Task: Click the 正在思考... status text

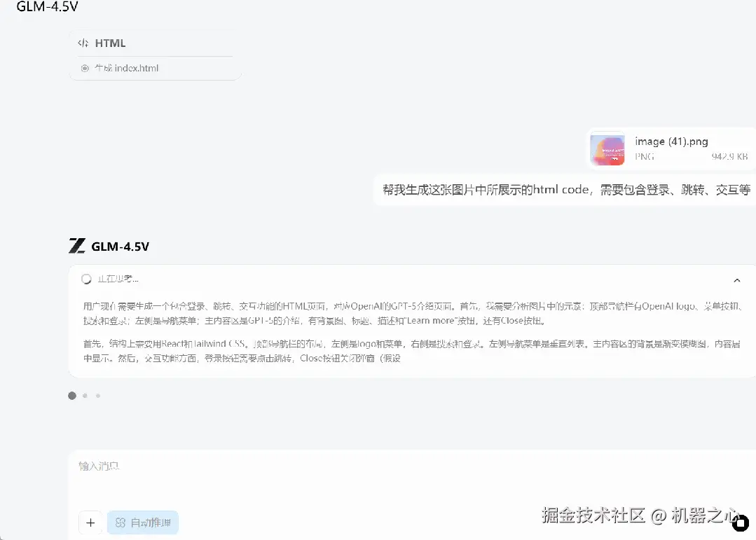Action: click(x=118, y=279)
